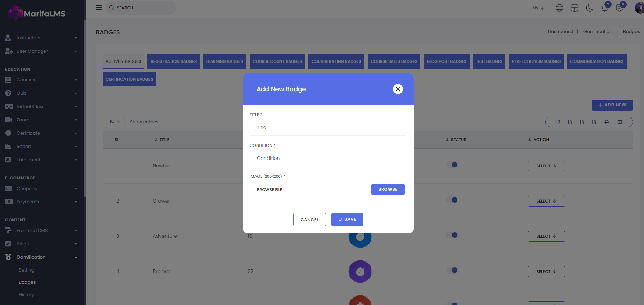Disable the Explorer badge status
The height and width of the screenshot is (305, 644).
pos(452,271)
